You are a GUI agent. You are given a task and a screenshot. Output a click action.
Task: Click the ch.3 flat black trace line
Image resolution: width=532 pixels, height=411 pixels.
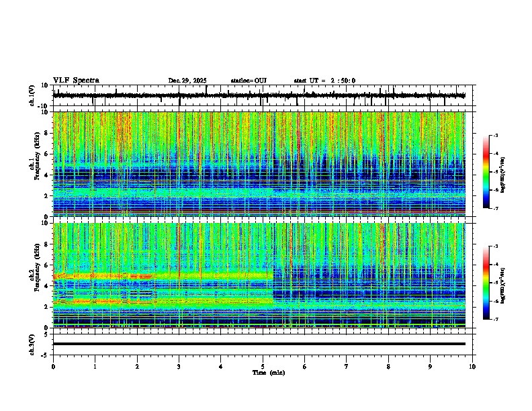coord(259,344)
